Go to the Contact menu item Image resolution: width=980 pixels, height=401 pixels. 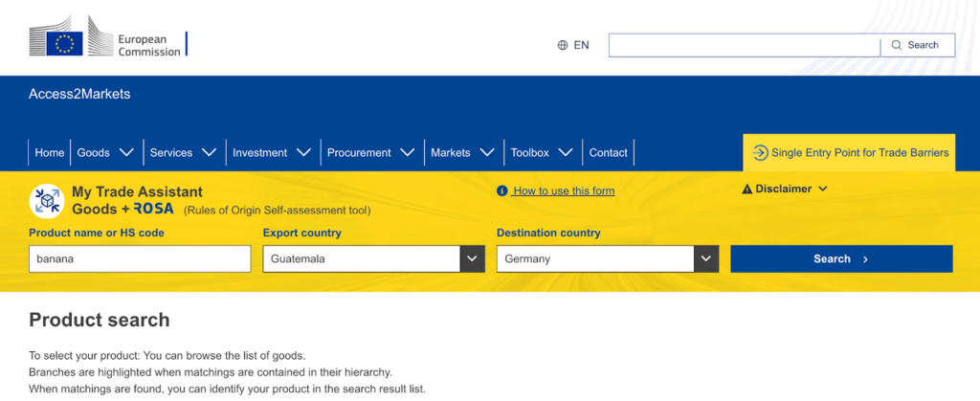point(608,152)
